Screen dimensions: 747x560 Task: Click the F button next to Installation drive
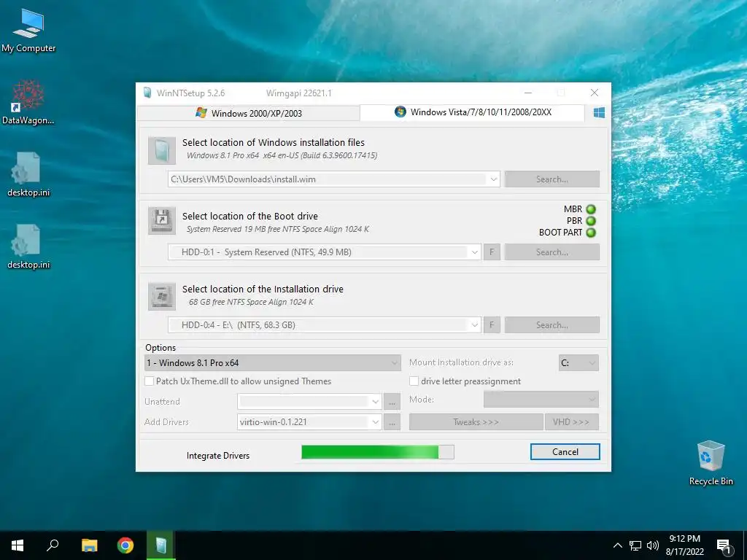point(492,324)
